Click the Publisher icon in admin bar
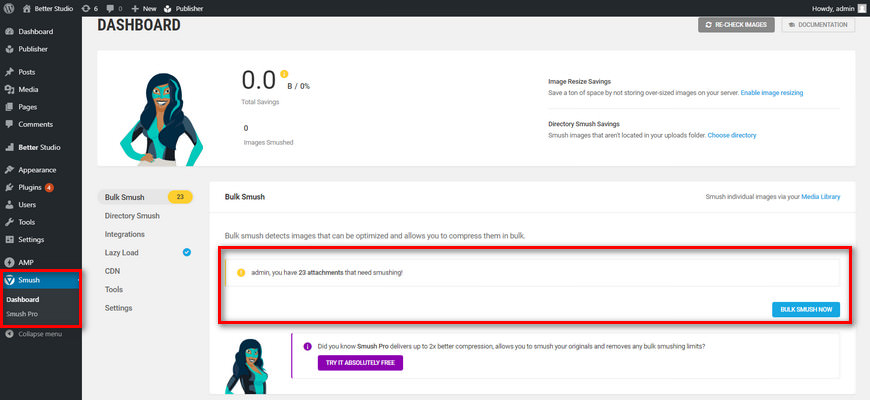 click(x=168, y=8)
